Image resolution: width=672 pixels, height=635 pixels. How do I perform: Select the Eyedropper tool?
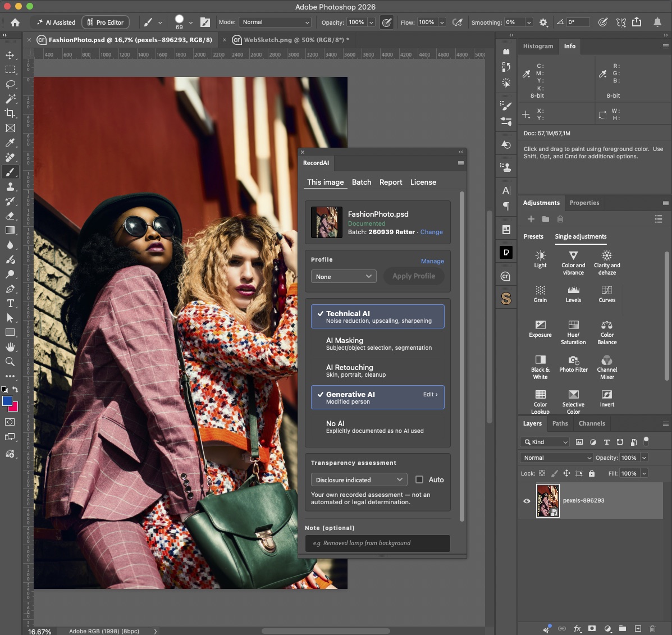(10, 143)
